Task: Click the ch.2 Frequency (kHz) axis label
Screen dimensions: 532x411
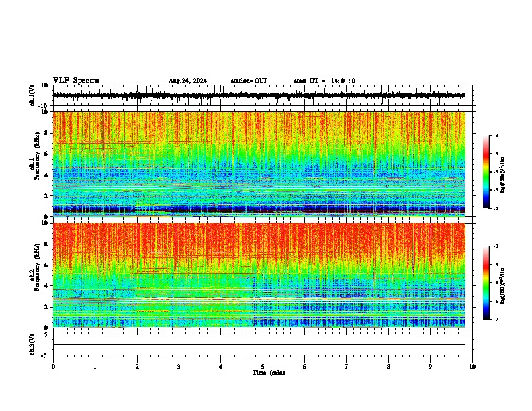Action: (37, 267)
